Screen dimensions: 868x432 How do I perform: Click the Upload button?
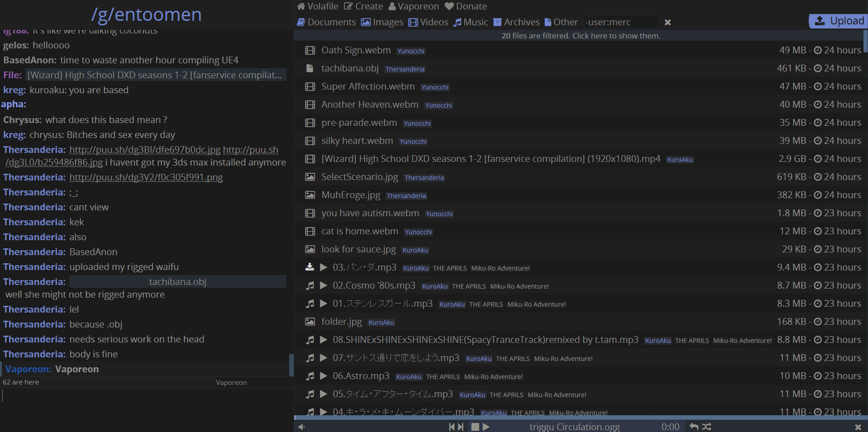(838, 21)
